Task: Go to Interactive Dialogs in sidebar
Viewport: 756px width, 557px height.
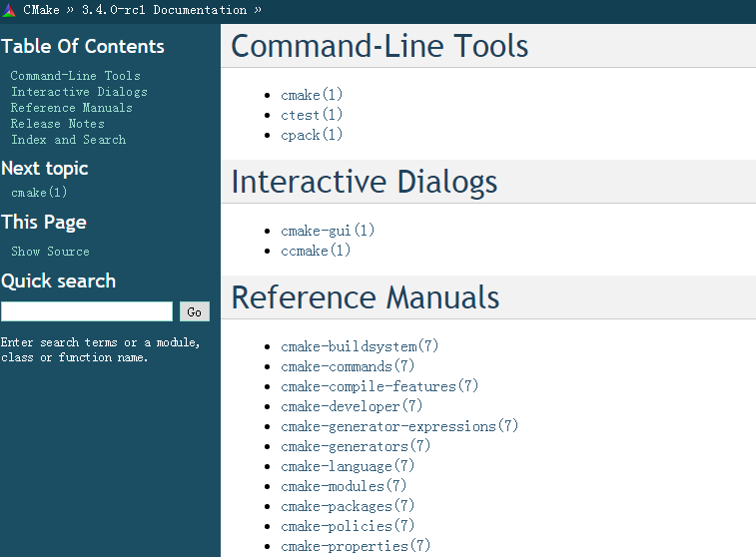Action: pos(79,92)
